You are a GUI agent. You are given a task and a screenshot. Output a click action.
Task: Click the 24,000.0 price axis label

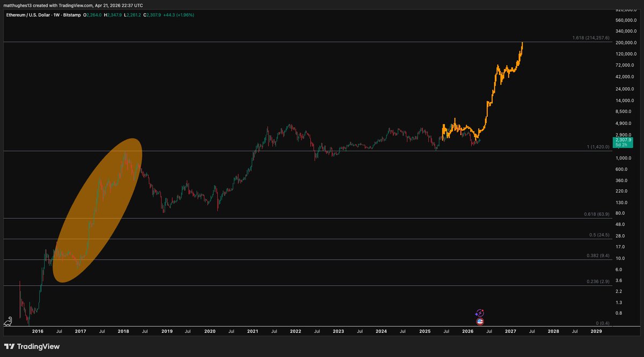coord(624,89)
